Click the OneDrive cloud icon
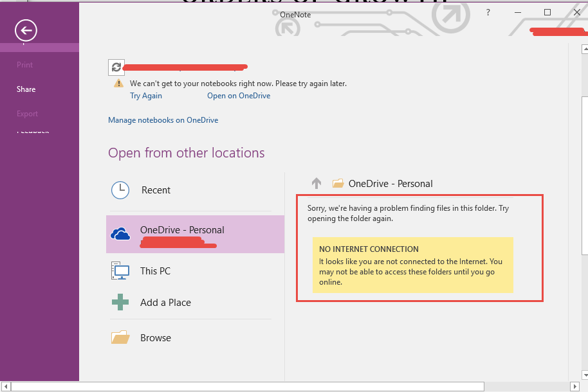588x392 pixels. pos(120,234)
